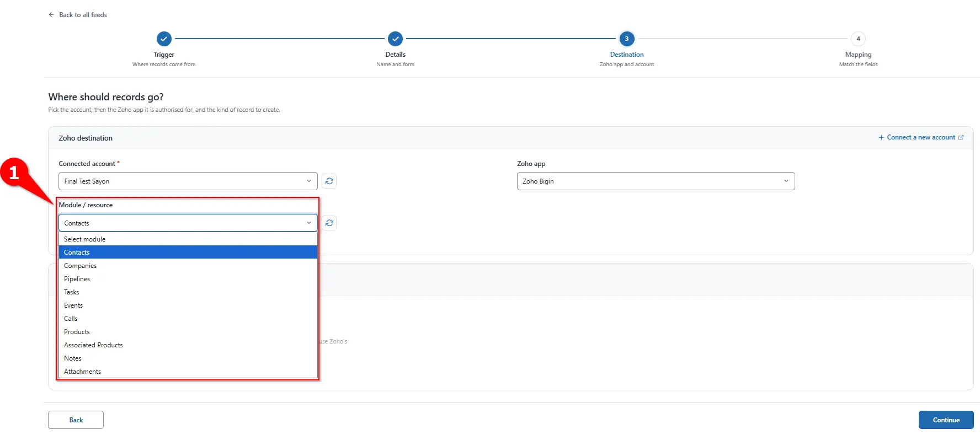
Task: Click the Mapping step number 4 circle
Action: tap(858, 39)
